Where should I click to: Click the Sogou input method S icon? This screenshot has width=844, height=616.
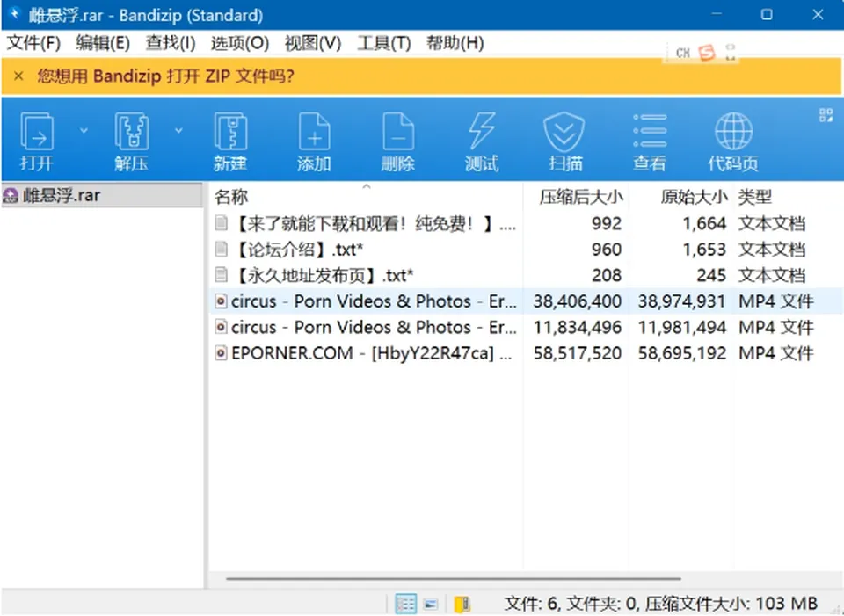point(707,52)
